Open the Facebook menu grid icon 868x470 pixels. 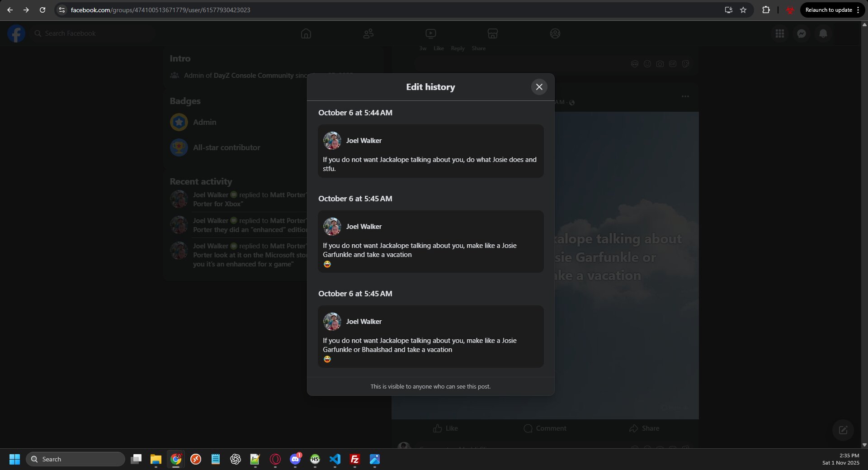(780, 33)
